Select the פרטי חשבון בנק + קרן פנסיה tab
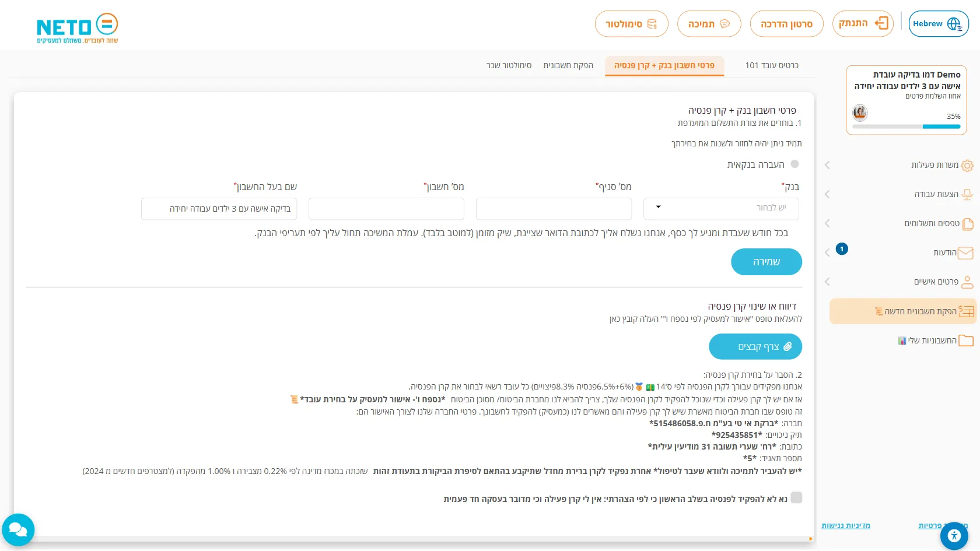The height and width of the screenshot is (551, 980). pyautogui.click(x=664, y=65)
